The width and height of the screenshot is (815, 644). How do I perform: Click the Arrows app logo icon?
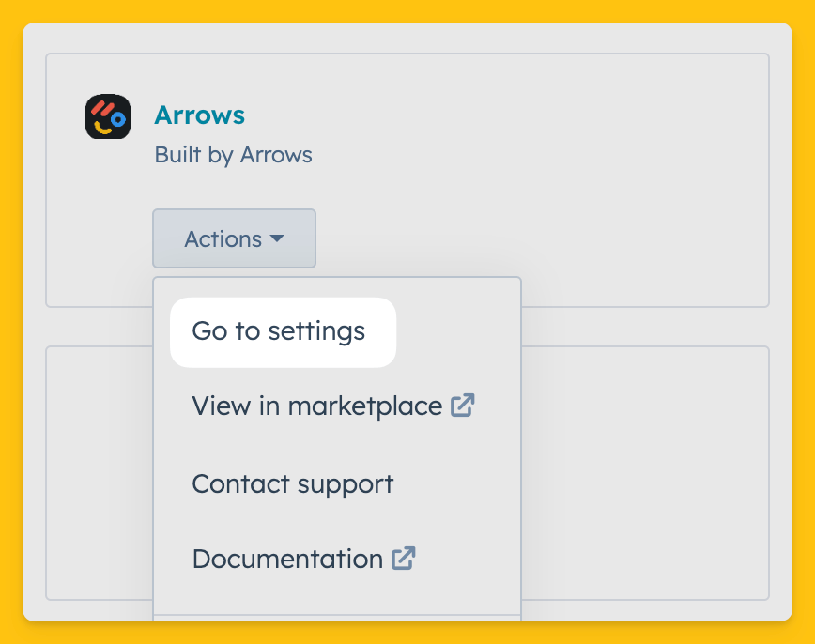pos(108,116)
